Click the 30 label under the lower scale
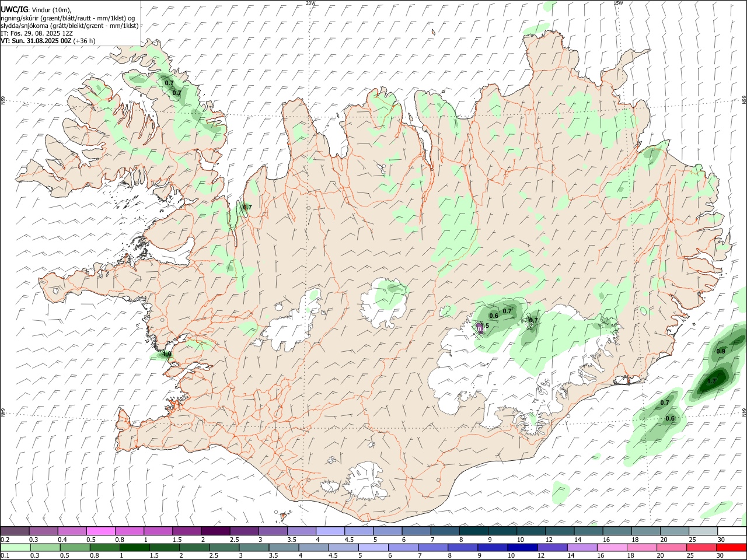 pyautogui.click(x=720, y=556)
